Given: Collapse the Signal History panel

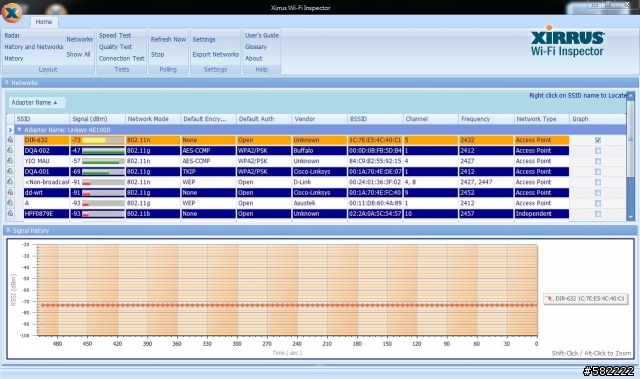Looking at the screenshot, I should (8, 231).
